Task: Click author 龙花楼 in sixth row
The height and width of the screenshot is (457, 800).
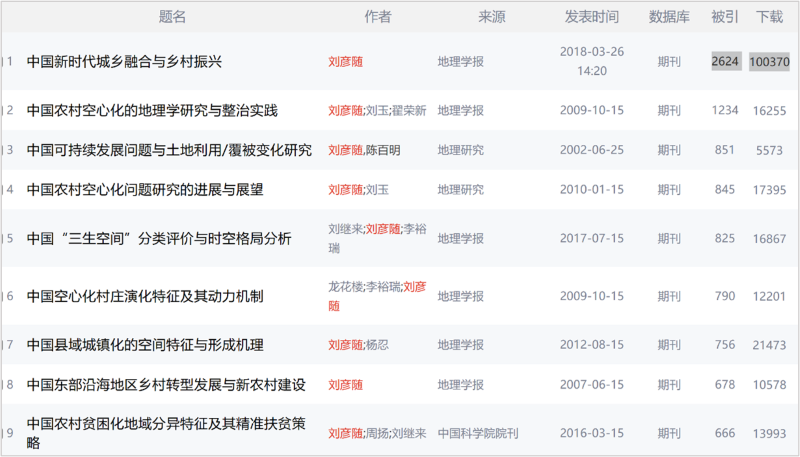Action: (345, 286)
